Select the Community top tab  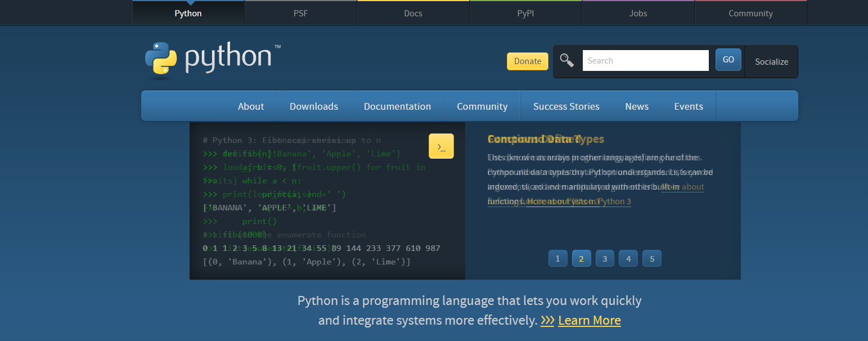tap(751, 13)
